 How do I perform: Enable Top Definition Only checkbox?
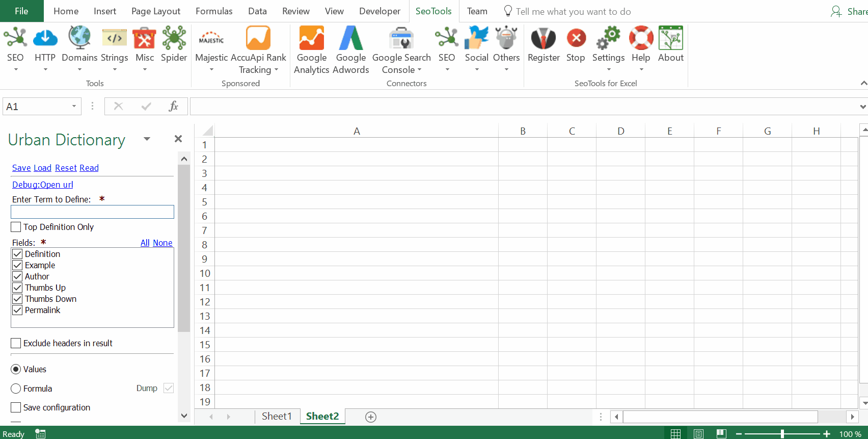click(16, 227)
